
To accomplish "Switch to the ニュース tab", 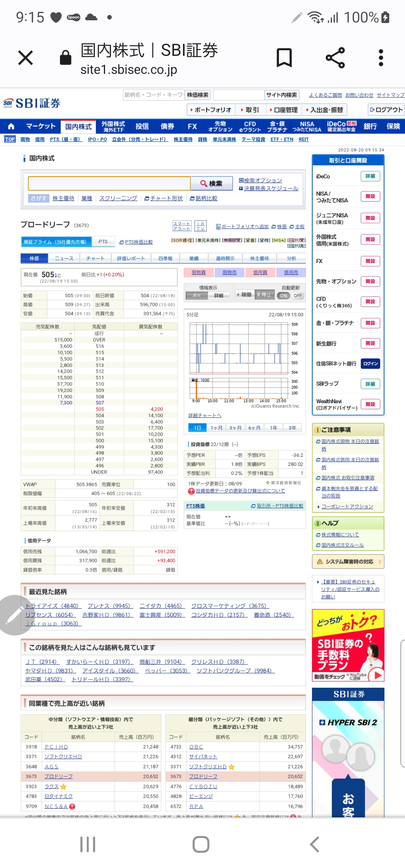I will pyautogui.click(x=64, y=259).
